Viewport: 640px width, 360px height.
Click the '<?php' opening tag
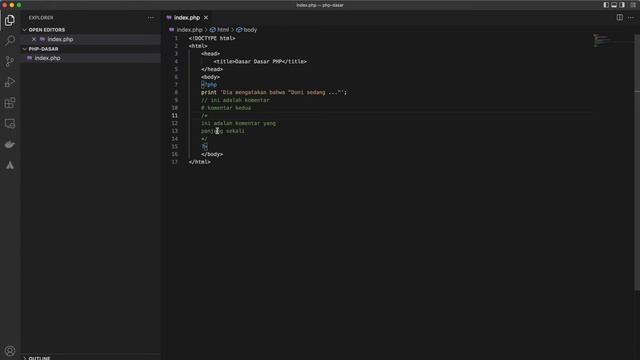(x=209, y=85)
